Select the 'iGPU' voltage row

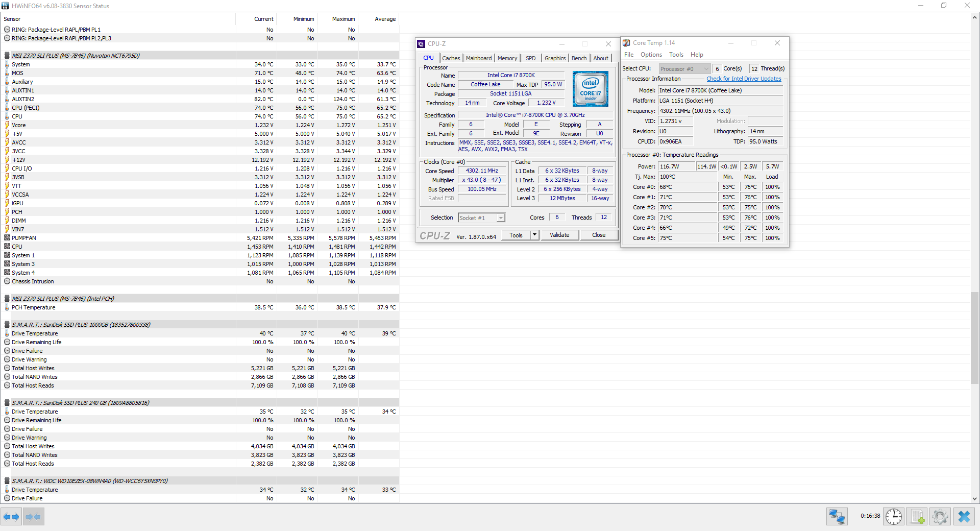(x=200, y=203)
